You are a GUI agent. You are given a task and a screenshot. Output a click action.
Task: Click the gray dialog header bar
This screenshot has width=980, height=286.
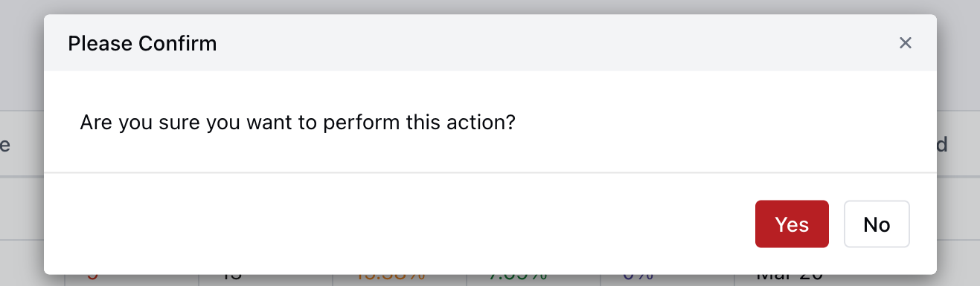tap(490, 43)
